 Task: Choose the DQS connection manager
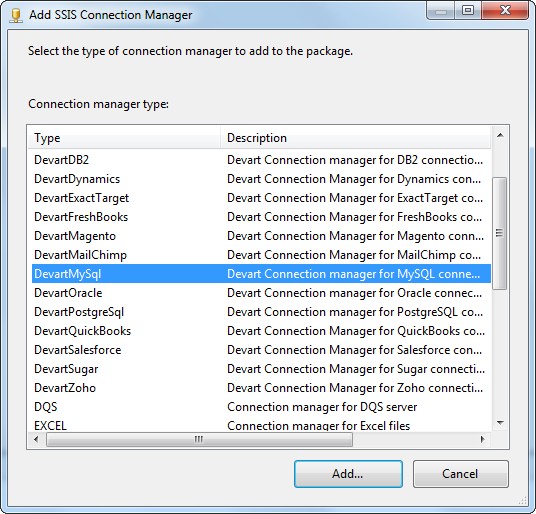[x=261, y=407]
